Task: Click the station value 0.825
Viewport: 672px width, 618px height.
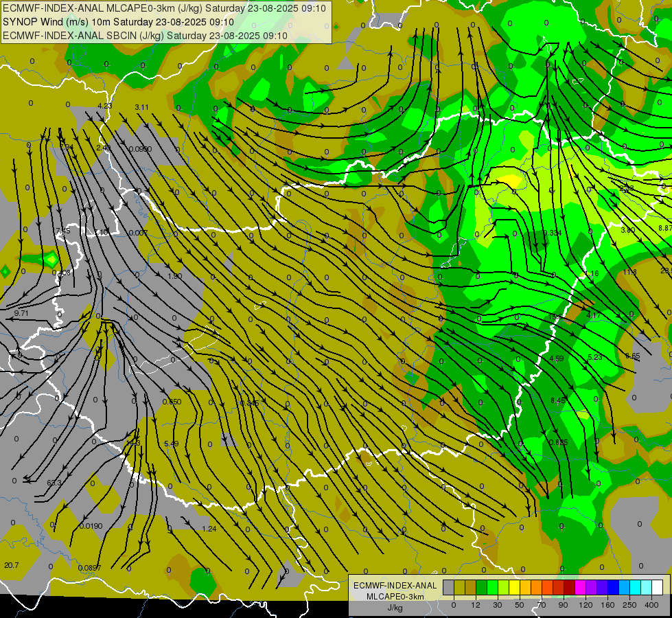Action: [559, 442]
